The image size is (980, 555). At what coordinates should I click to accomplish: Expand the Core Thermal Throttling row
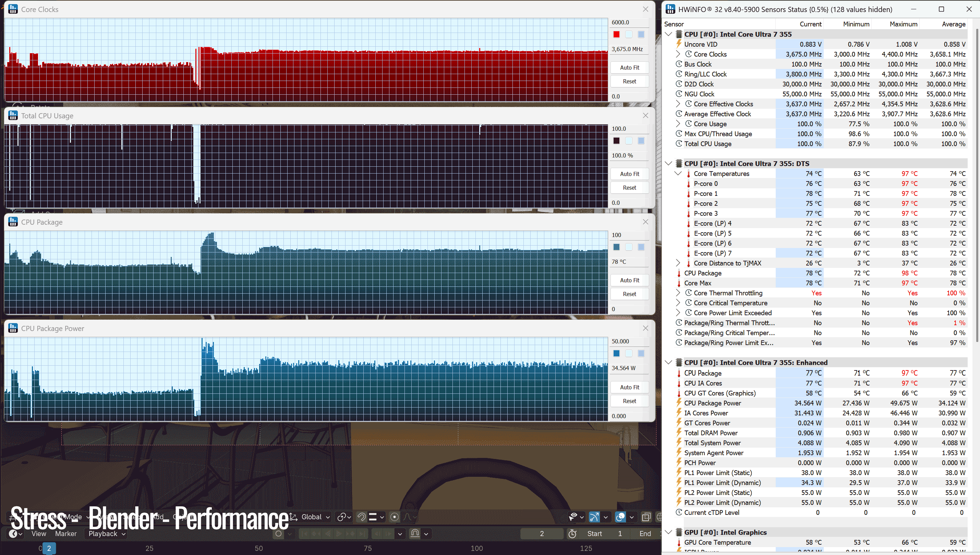[x=678, y=293]
